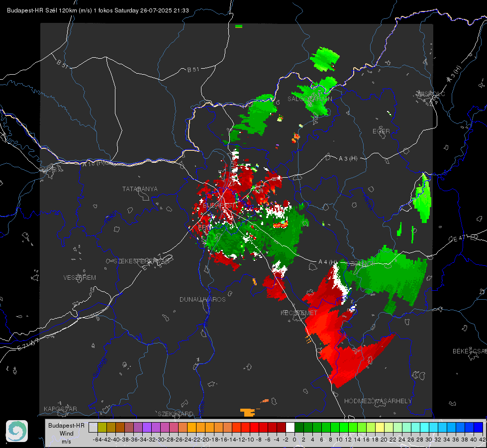This screenshot has height=448, width=487.
Task: Click the 'A 3 (H)' label below Eger
Action: click(x=348, y=158)
